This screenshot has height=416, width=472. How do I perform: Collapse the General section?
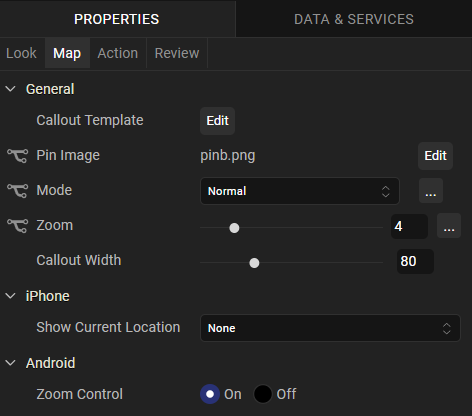[x=11, y=89]
